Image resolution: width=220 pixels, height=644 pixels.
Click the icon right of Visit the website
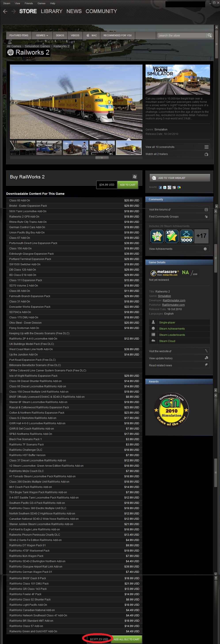click(x=206, y=351)
